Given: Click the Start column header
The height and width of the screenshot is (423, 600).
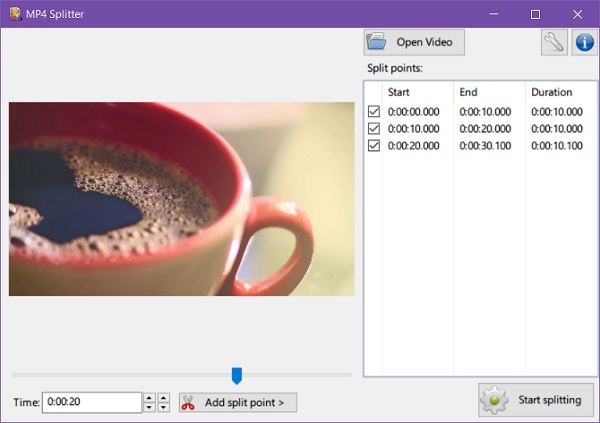Looking at the screenshot, I should tap(398, 92).
